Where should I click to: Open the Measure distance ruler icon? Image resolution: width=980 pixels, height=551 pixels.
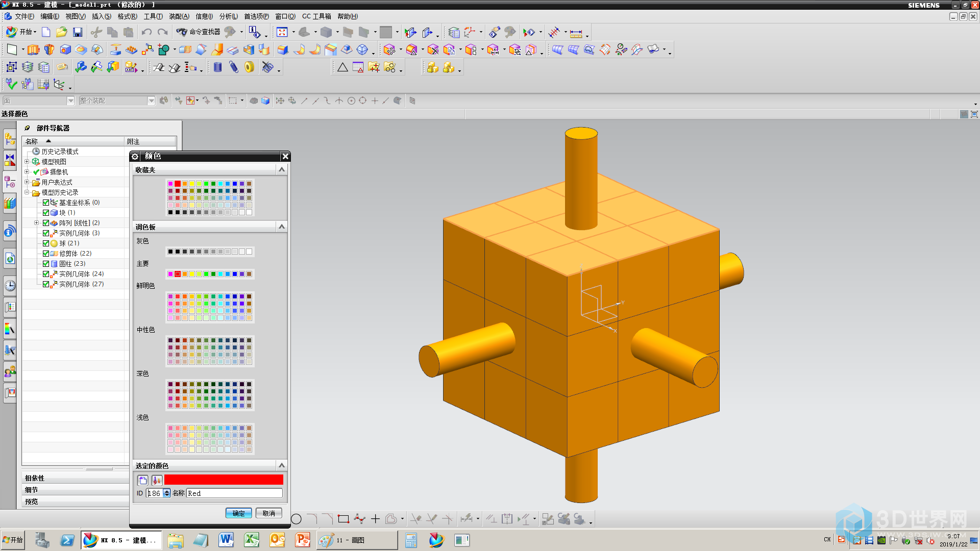[576, 33]
